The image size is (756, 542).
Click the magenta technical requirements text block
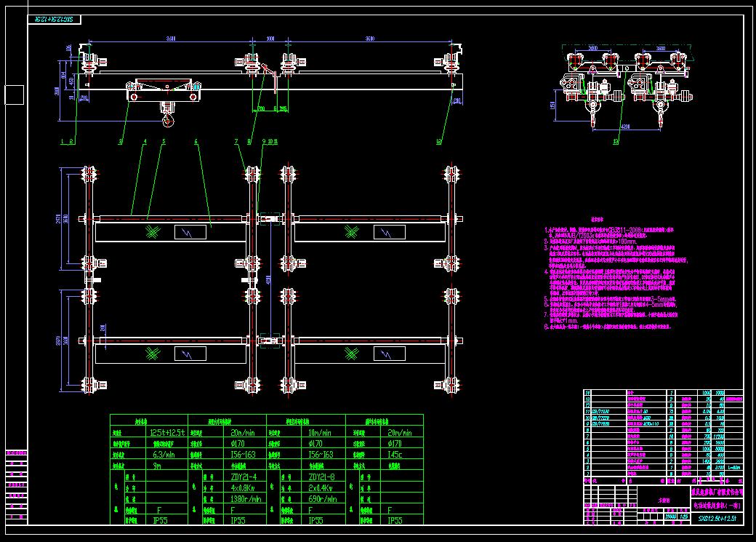click(x=618, y=275)
